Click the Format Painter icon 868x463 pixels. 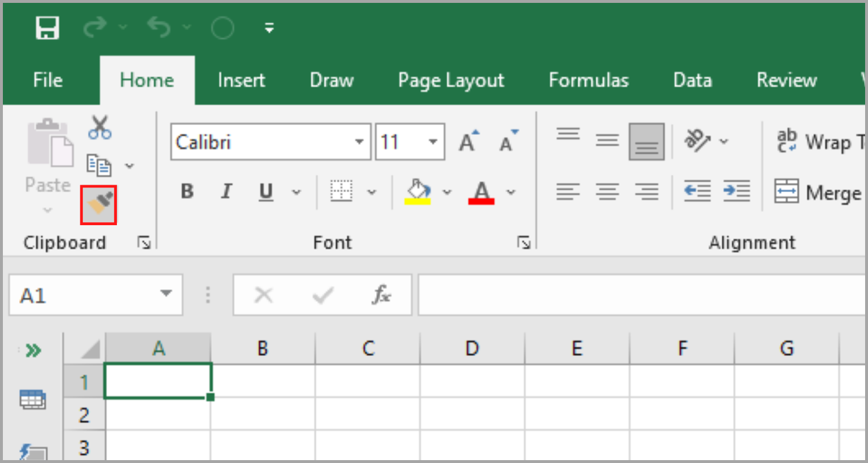tap(98, 204)
